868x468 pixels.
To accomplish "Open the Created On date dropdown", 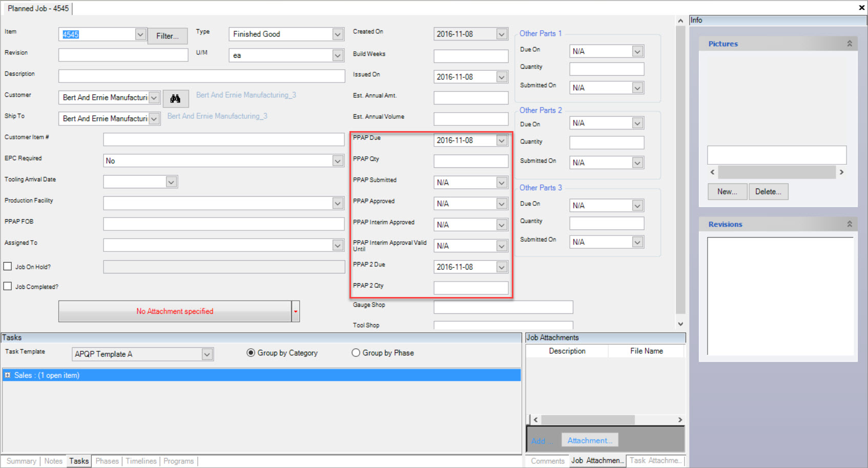I will 502,34.
